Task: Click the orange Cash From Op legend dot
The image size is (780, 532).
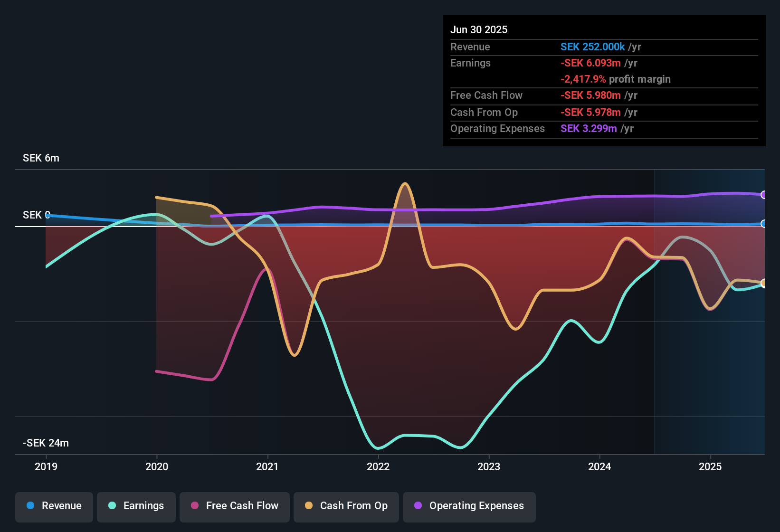Action: coord(309,505)
